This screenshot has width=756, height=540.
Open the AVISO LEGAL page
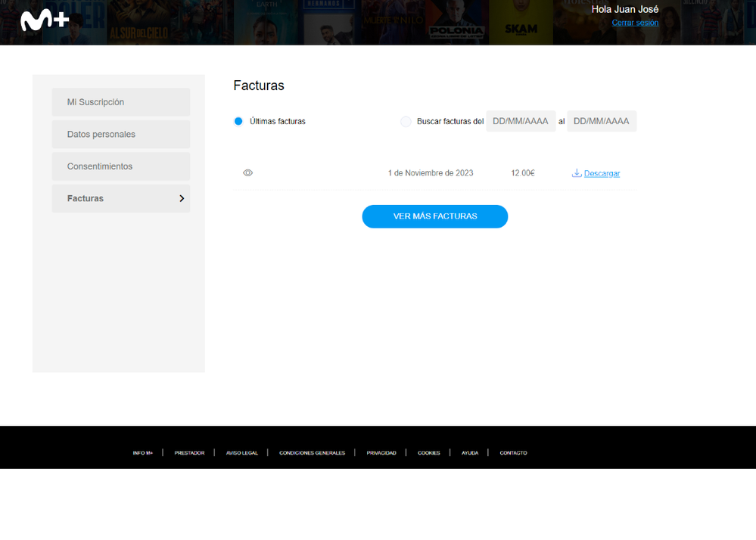[241, 452]
